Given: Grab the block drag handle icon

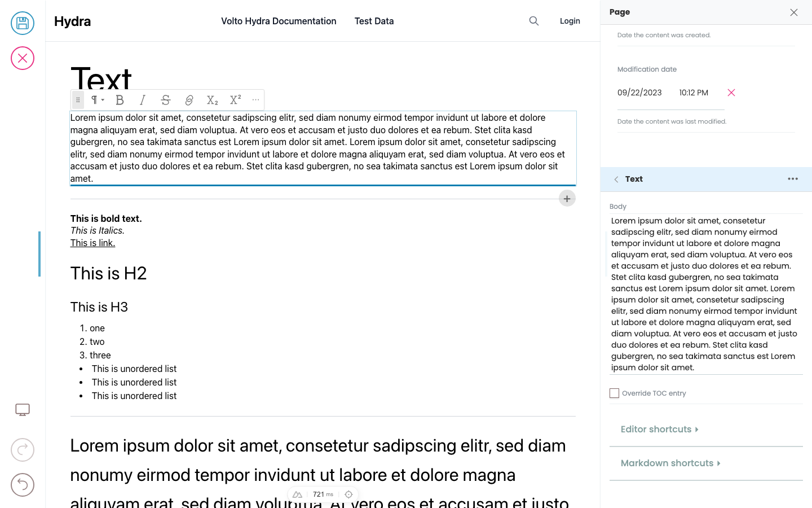Looking at the screenshot, I should click(x=78, y=100).
